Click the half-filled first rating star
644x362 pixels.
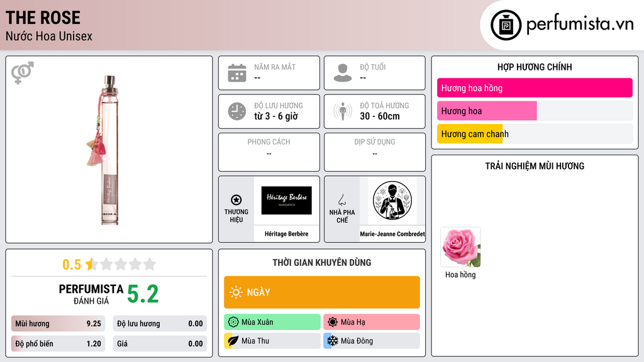pyautogui.click(x=92, y=264)
